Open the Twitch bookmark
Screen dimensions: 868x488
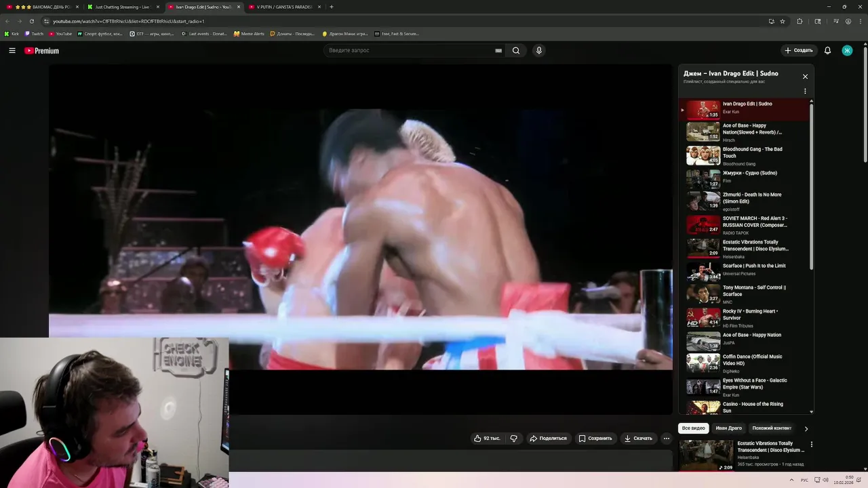coord(34,33)
